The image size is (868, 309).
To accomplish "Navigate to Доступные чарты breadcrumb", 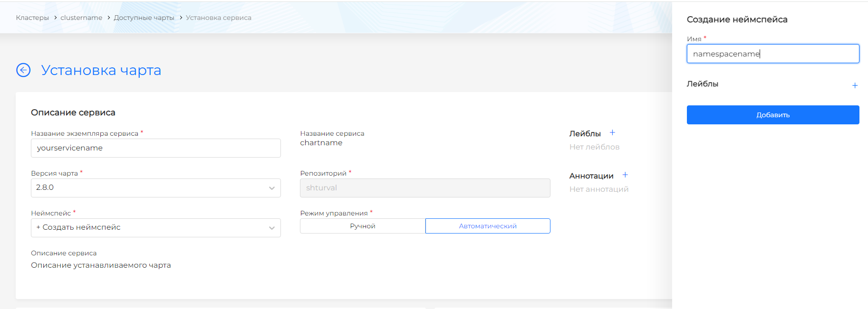I will [x=144, y=18].
